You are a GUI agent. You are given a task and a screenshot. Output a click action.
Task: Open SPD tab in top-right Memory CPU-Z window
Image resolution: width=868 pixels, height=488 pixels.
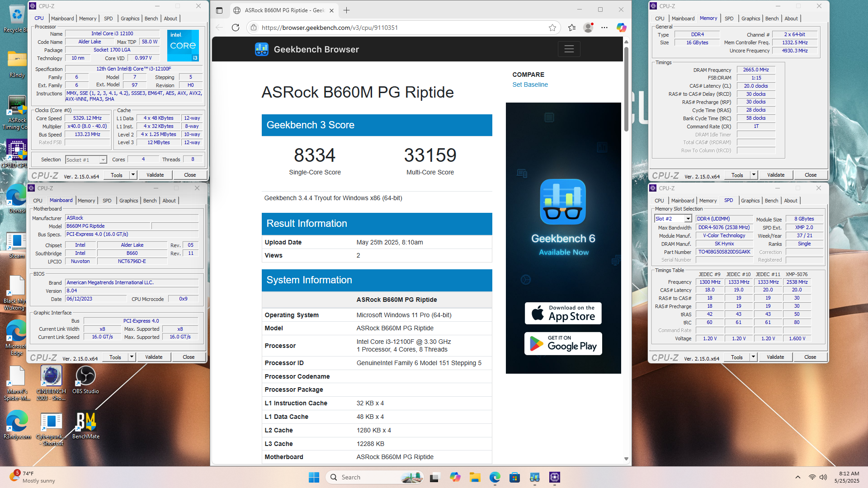pos(729,19)
